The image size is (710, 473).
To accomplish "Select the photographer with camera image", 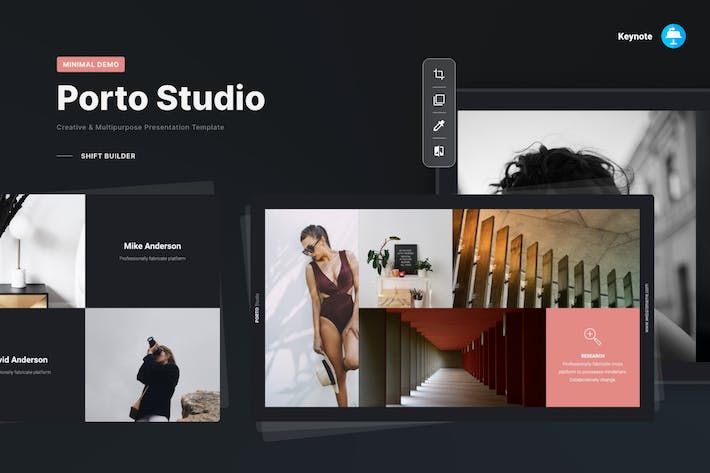I will (x=152, y=364).
